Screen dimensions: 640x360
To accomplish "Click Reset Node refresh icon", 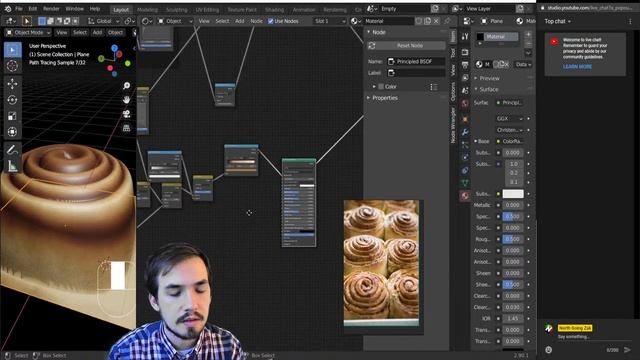I will pyautogui.click(x=372, y=46).
